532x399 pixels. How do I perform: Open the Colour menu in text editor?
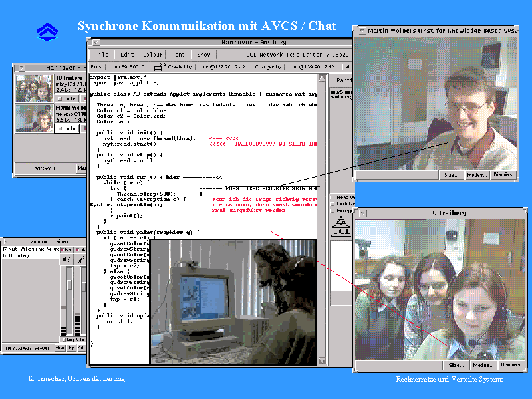pos(153,55)
